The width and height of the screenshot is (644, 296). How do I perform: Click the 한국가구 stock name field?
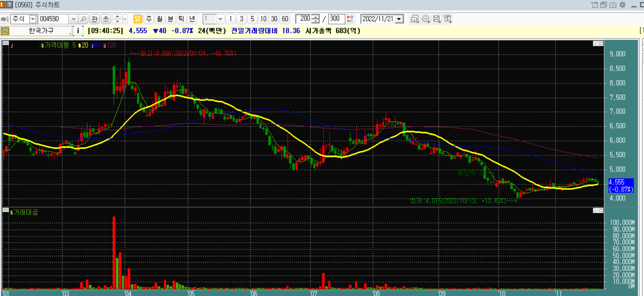pyautogui.click(x=41, y=31)
